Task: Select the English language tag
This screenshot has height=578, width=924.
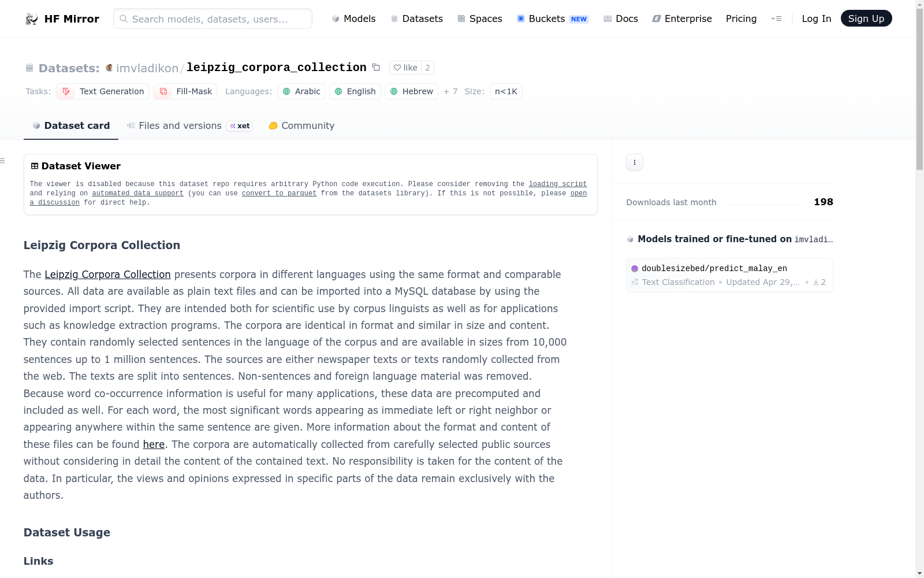Action: coord(355,91)
